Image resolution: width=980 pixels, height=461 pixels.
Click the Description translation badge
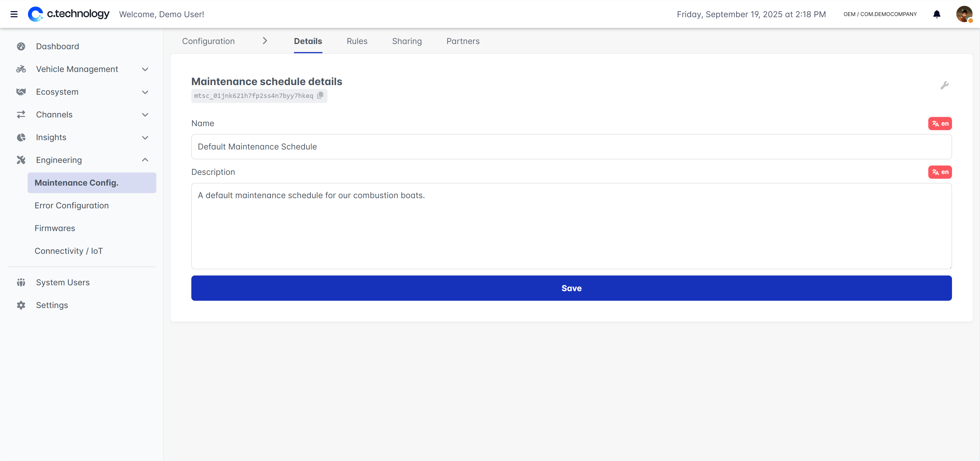pos(940,172)
